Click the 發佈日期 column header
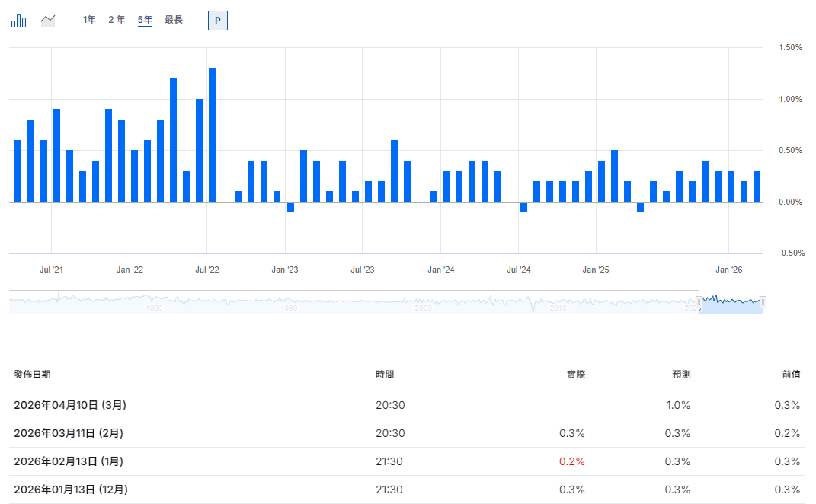This screenshot has height=504, width=816. (32, 375)
